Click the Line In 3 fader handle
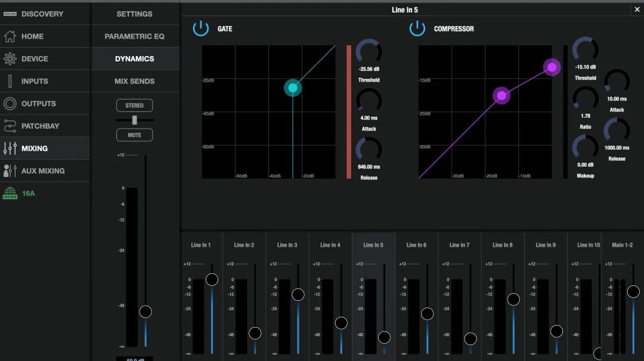Viewport: 644px width, 361px height. (x=298, y=294)
